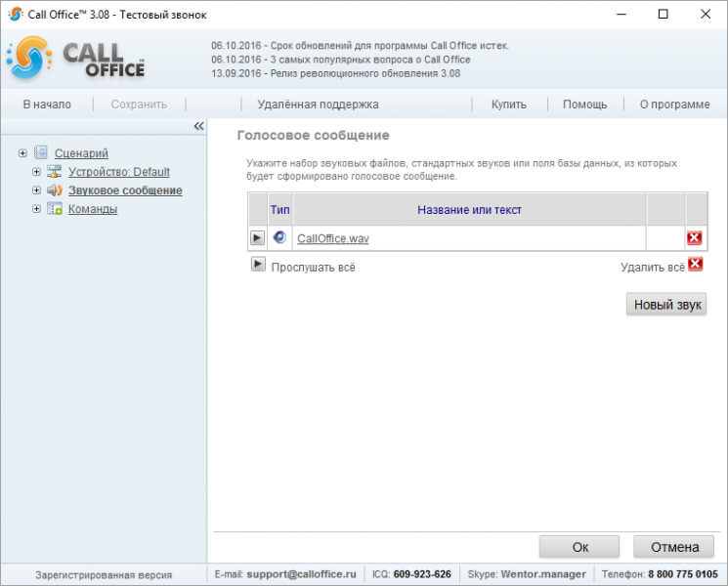Open the Помощь menu
The image size is (728, 586).
point(584,105)
